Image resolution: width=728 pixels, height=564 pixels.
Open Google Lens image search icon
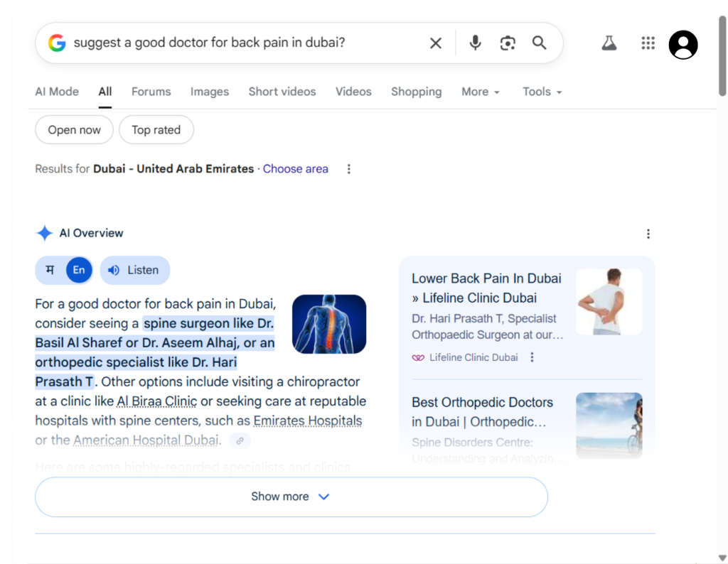(508, 43)
